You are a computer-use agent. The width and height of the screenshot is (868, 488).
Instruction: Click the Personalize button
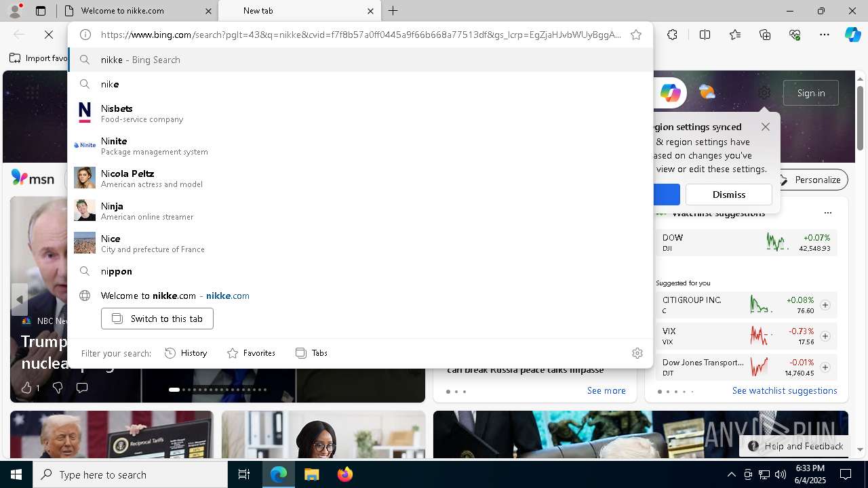pyautogui.click(x=811, y=180)
